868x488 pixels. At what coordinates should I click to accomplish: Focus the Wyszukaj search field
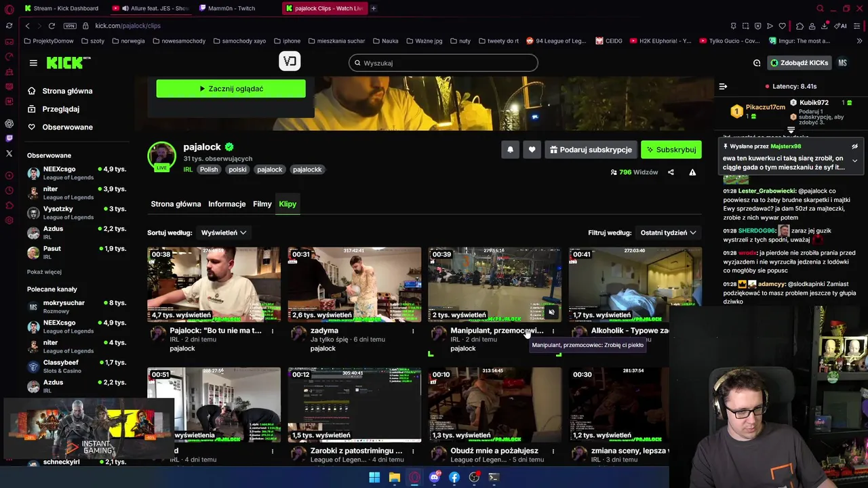443,63
